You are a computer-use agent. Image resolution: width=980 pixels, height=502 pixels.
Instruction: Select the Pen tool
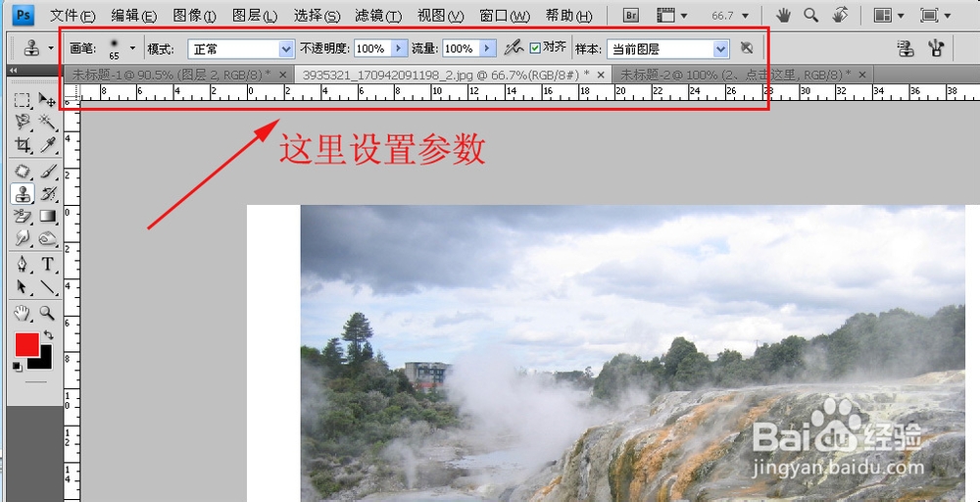point(23,265)
